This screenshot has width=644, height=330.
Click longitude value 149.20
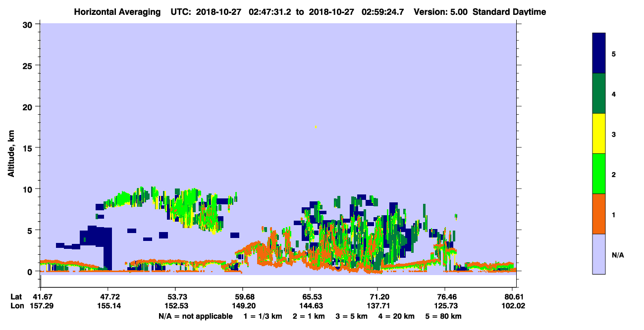[x=243, y=306]
